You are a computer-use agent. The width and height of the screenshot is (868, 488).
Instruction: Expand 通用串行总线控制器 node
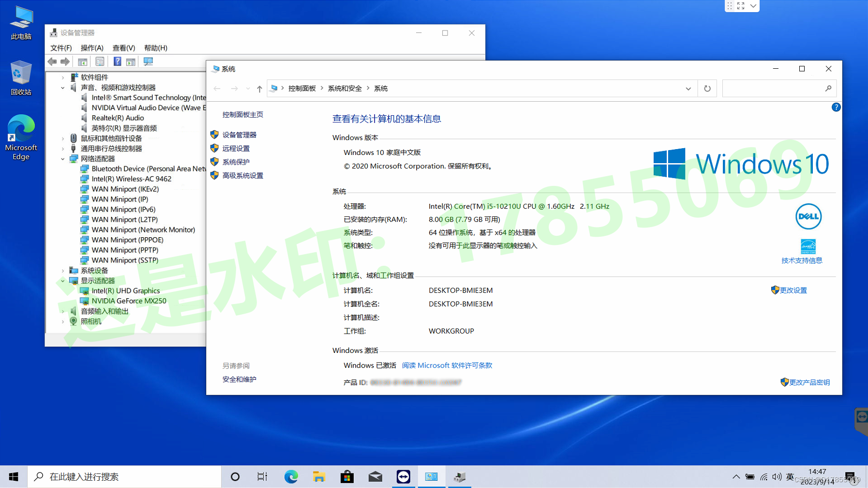pyautogui.click(x=63, y=149)
